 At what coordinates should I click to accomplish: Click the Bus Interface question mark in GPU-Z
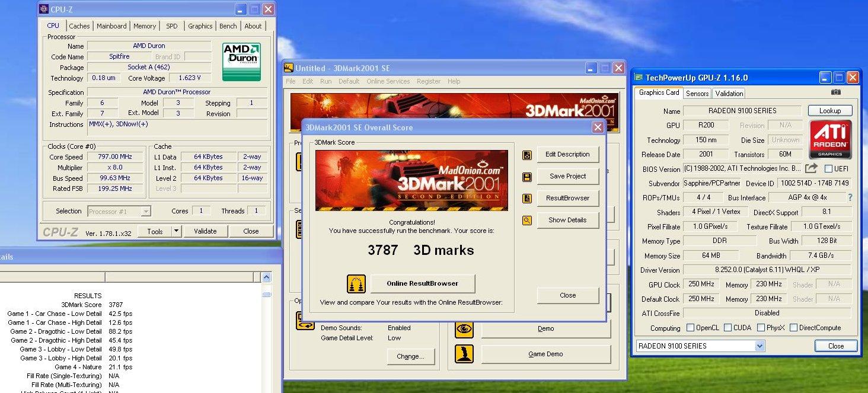pyautogui.click(x=850, y=197)
